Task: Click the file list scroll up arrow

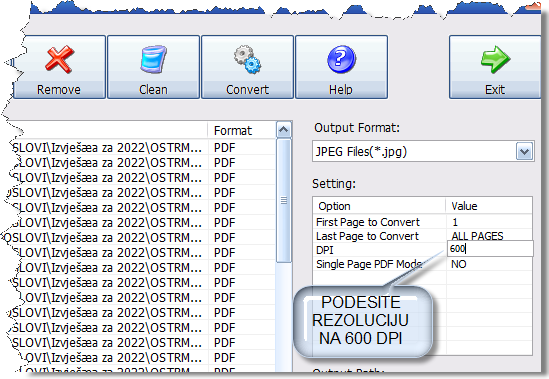Action: 284,130
